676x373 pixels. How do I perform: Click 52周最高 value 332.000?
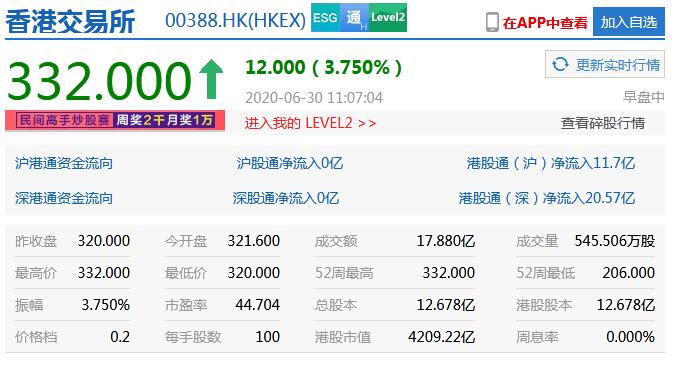click(449, 273)
